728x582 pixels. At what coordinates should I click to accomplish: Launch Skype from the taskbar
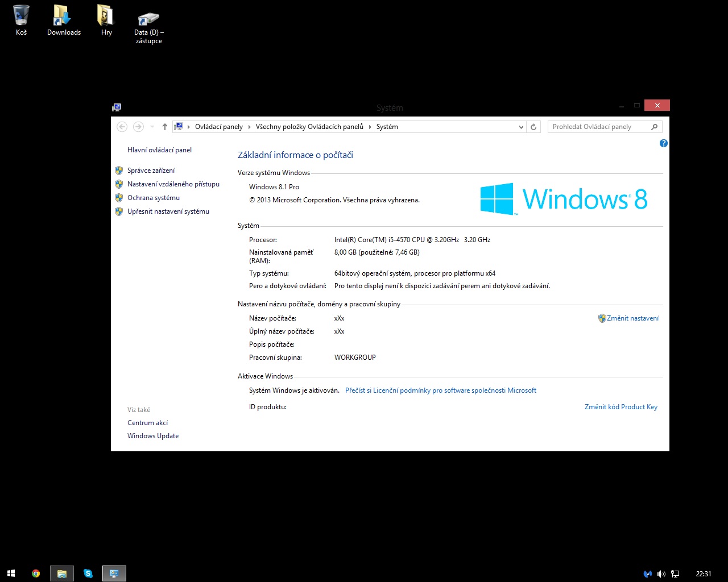[88, 573]
